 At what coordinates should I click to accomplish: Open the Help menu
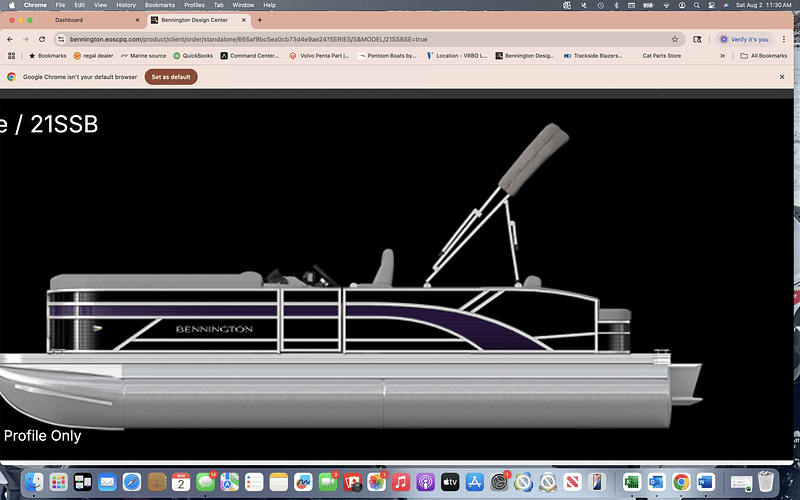tap(269, 5)
